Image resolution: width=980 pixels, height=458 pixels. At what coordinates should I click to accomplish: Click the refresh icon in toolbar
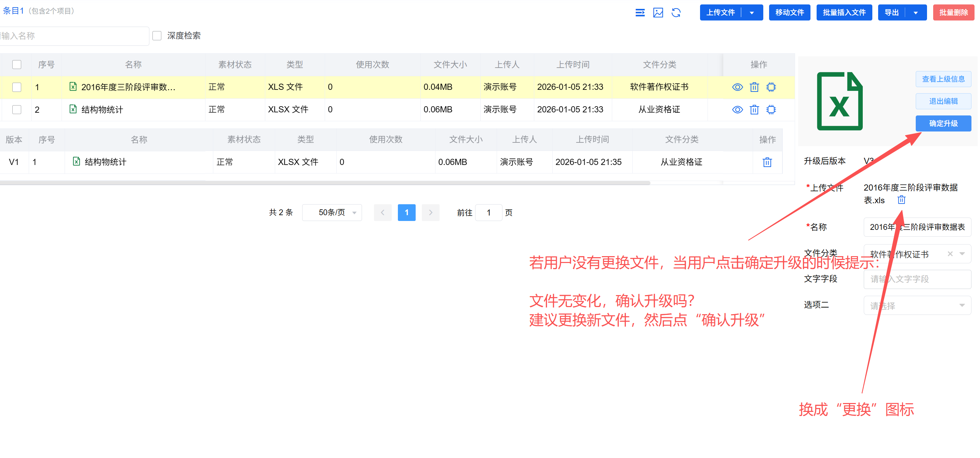tap(676, 13)
